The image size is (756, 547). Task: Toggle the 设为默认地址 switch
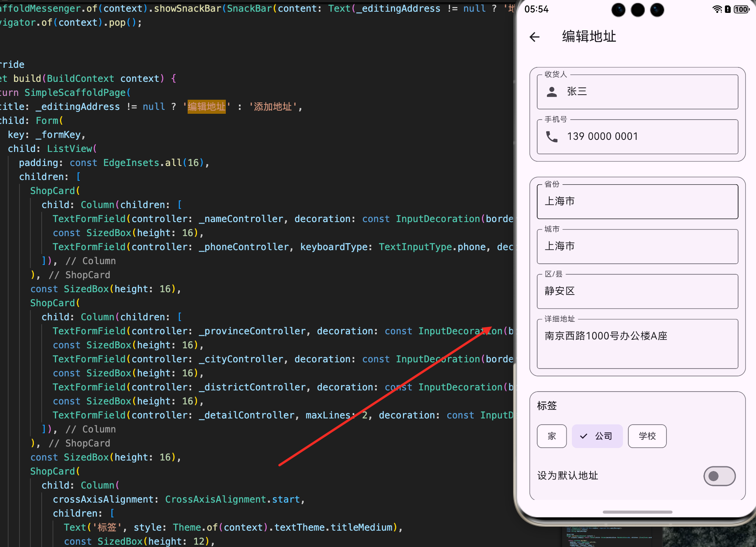click(x=719, y=476)
